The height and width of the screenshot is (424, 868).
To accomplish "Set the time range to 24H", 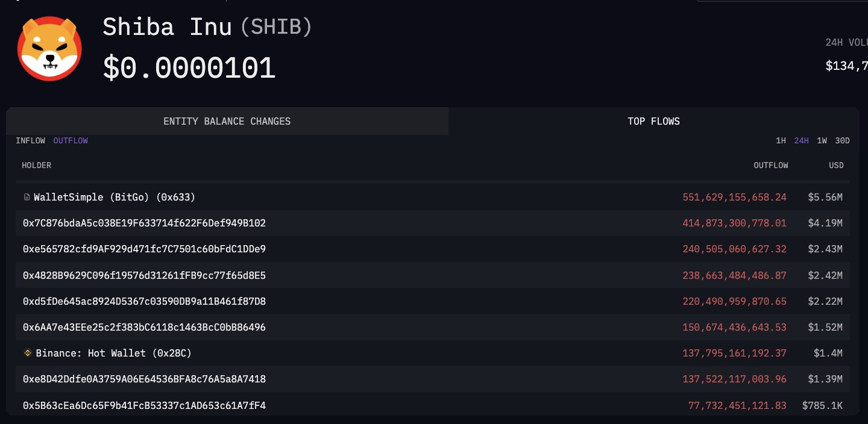I will click(x=801, y=140).
